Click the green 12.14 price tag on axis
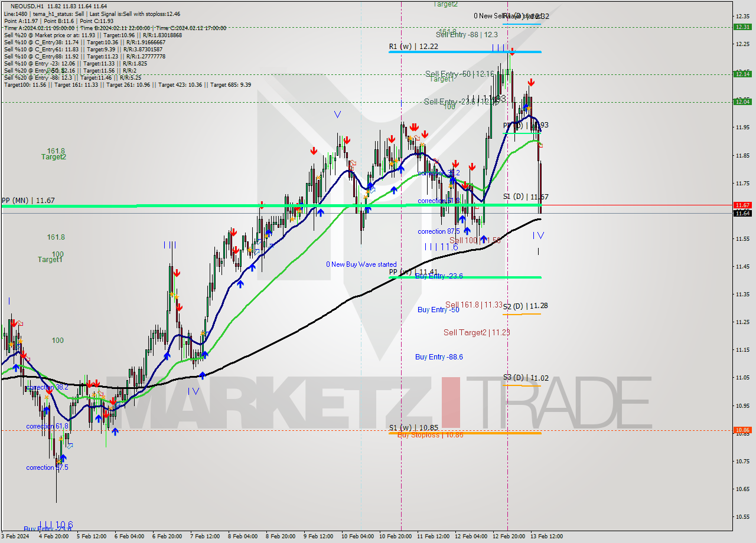The image size is (756, 543). [742, 74]
